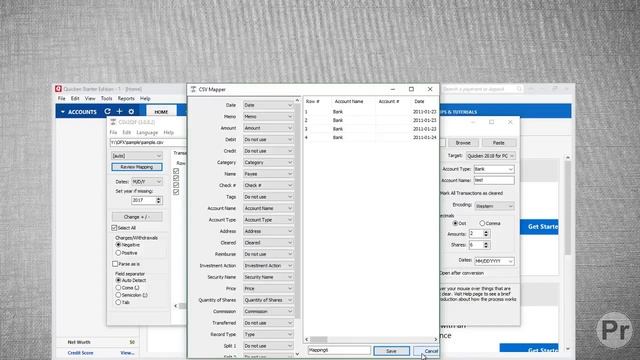640x360 pixels.
Task: Choose Tab field separator
Action: (118, 302)
